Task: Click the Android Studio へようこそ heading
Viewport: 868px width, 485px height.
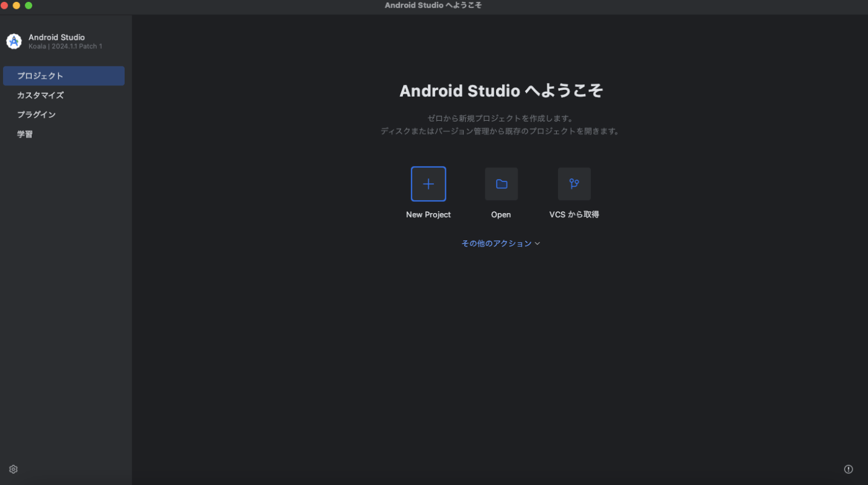Action: pos(501,91)
